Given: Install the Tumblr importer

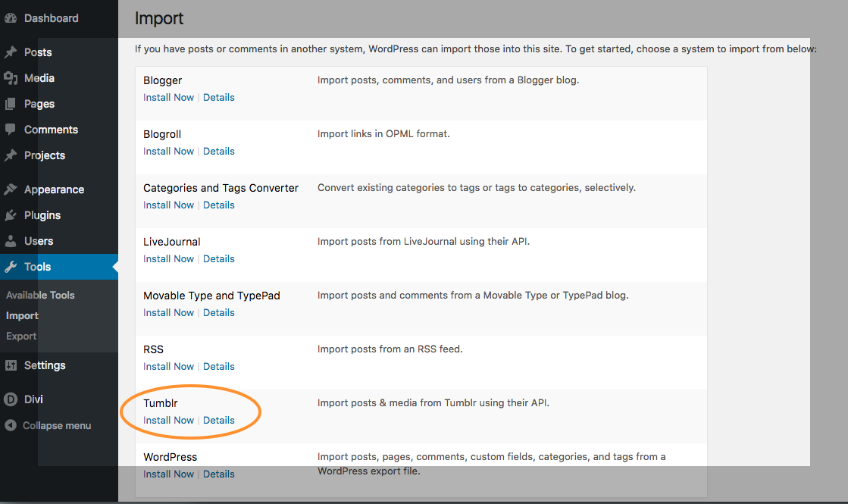Looking at the screenshot, I should (168, 420).
